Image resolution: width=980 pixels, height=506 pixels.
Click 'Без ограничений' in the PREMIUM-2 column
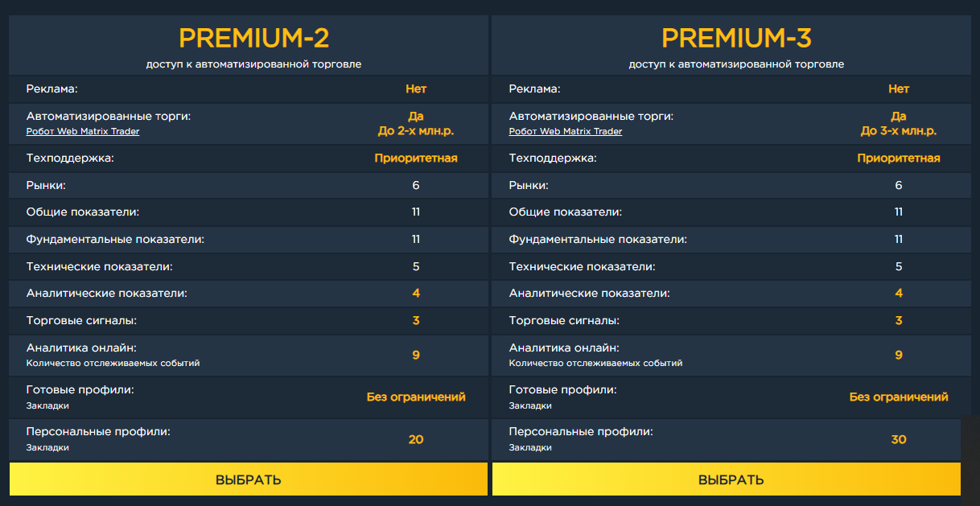pos(416,397)
